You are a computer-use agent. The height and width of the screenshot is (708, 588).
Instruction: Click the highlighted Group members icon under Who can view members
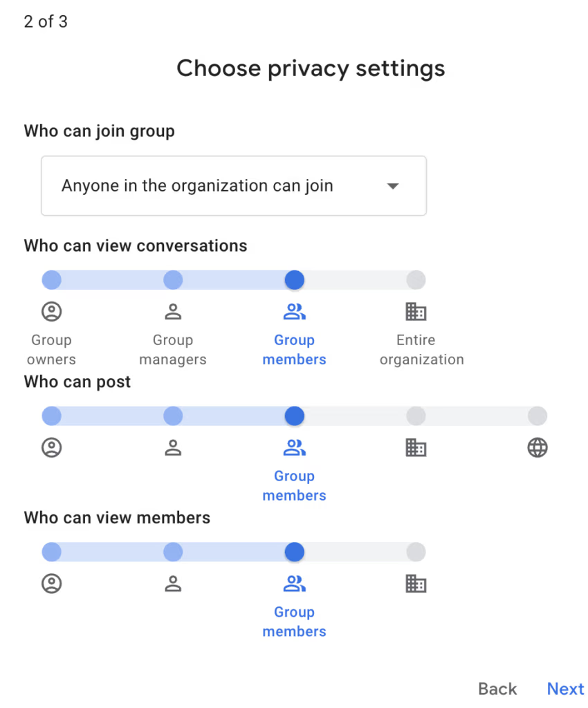coord(294,584)
